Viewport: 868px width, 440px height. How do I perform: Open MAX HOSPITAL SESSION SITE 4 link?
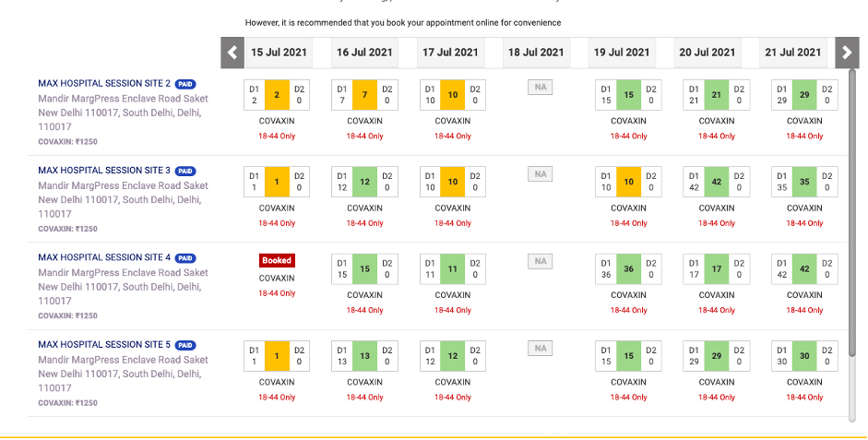click(x=104, y=258)
